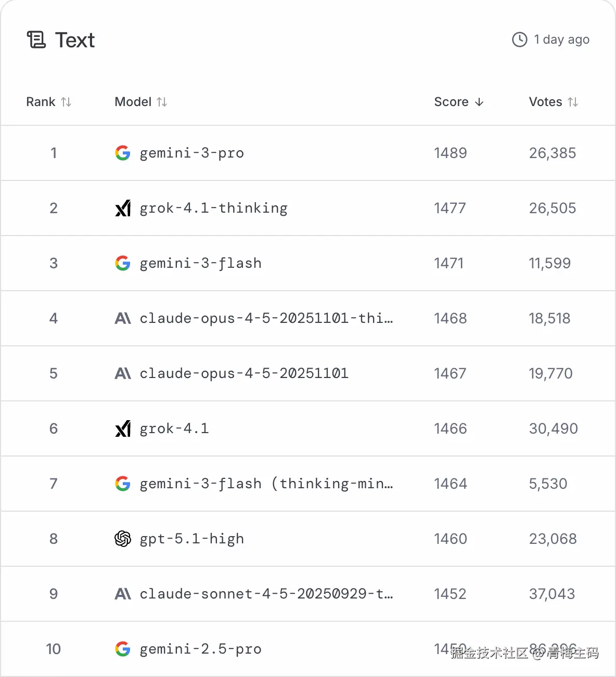Screen dimensions: 616x677
Task: Select the gpt-5.1-high model name
Action: coord(191,539)
